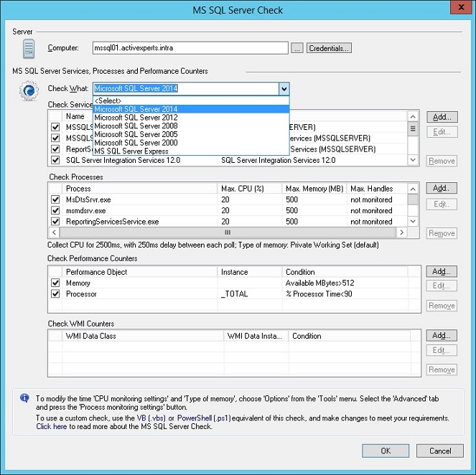Click the WMI Data Class column header
476x475 pixels.
(x=143, y=336)
